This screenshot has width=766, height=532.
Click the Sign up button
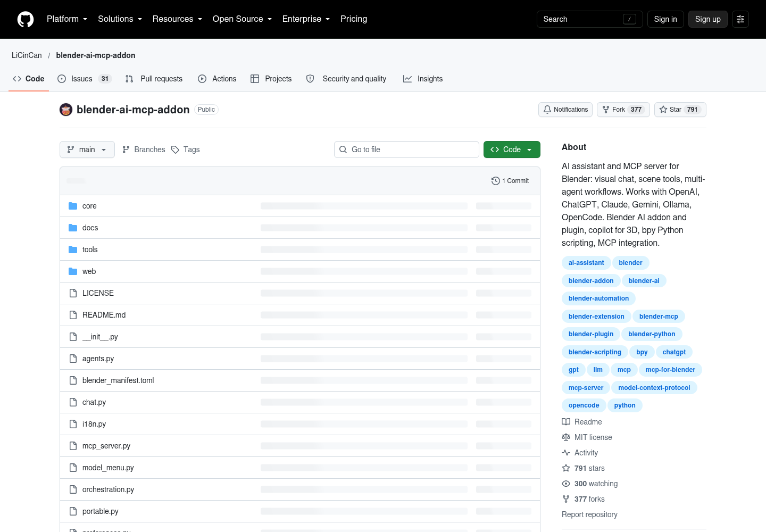708,19
